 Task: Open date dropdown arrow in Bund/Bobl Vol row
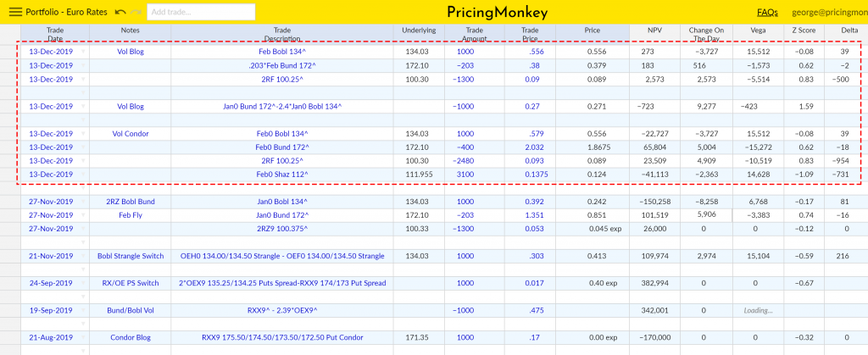coord(84,310)
